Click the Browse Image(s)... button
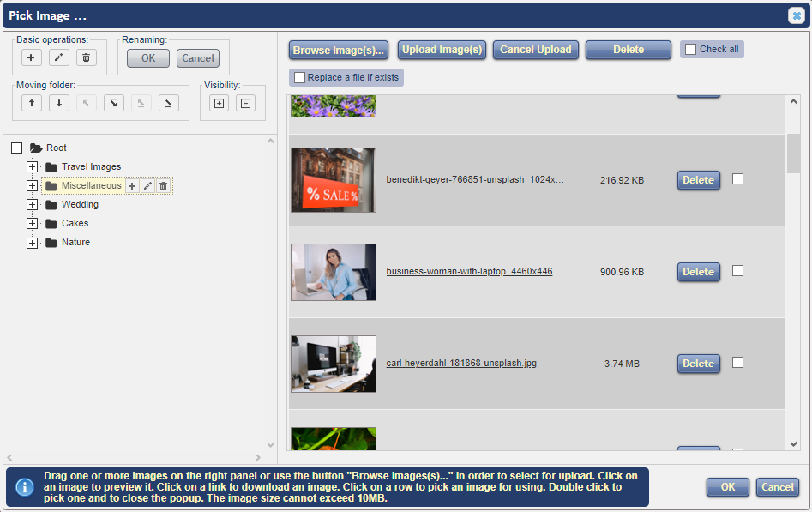This screenshot has height=512, width=812. 339,51
